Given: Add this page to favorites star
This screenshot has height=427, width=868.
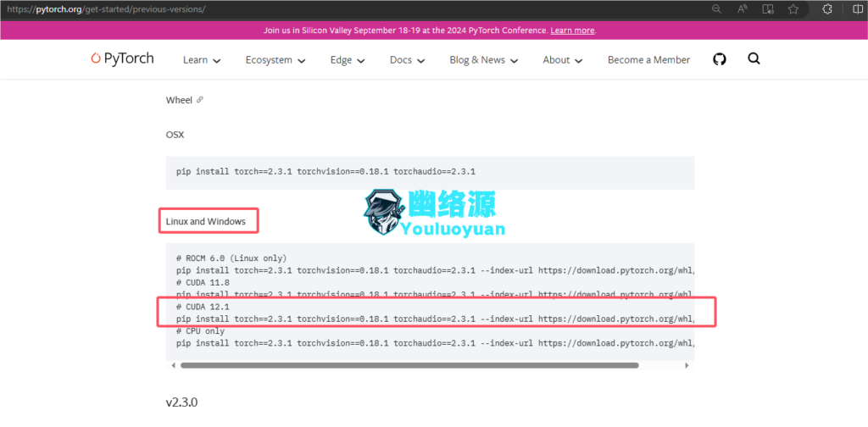Looking at the screenshot, I should (793, 9).
